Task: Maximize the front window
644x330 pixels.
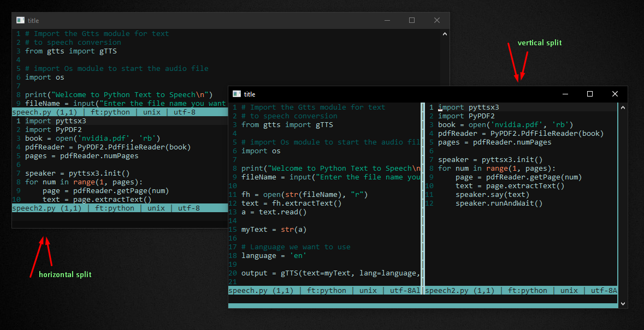Action: click(590, 94)
